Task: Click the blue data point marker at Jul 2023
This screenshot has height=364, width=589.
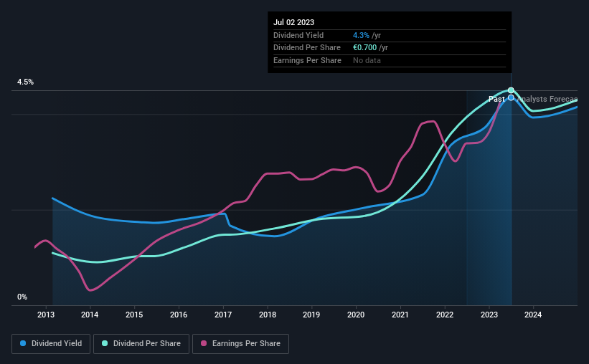Action: 511,97
